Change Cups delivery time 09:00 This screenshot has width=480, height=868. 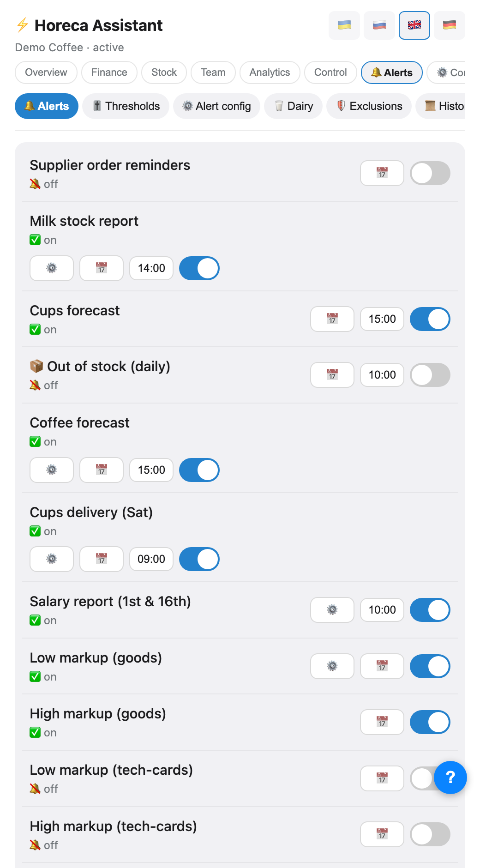tap(151, 559)
